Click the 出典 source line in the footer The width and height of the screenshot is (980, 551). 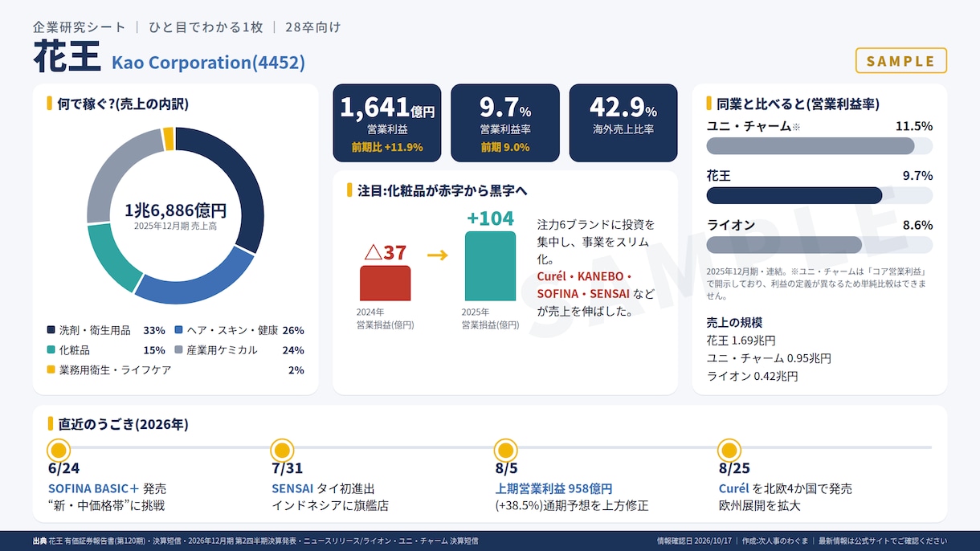point(255,541)
